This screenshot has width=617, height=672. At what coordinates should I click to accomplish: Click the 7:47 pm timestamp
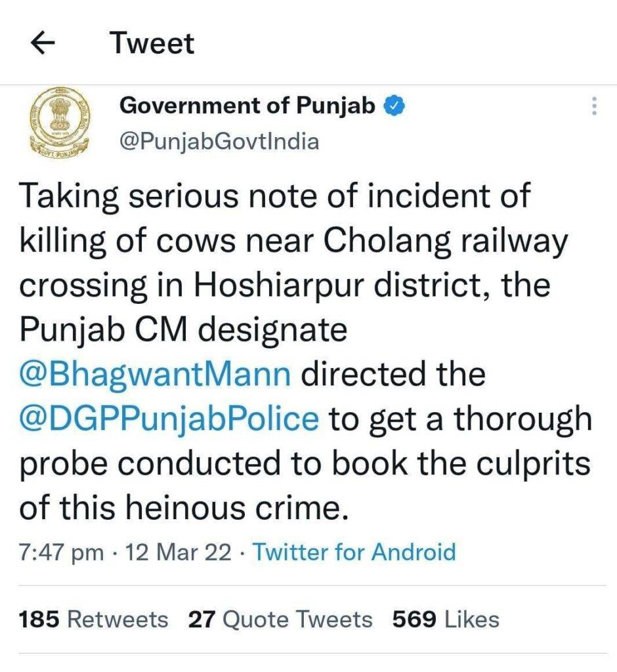[x=61, y=552]
